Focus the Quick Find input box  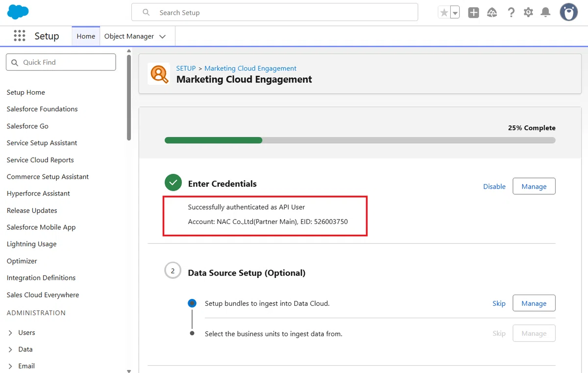click(61, 62)
